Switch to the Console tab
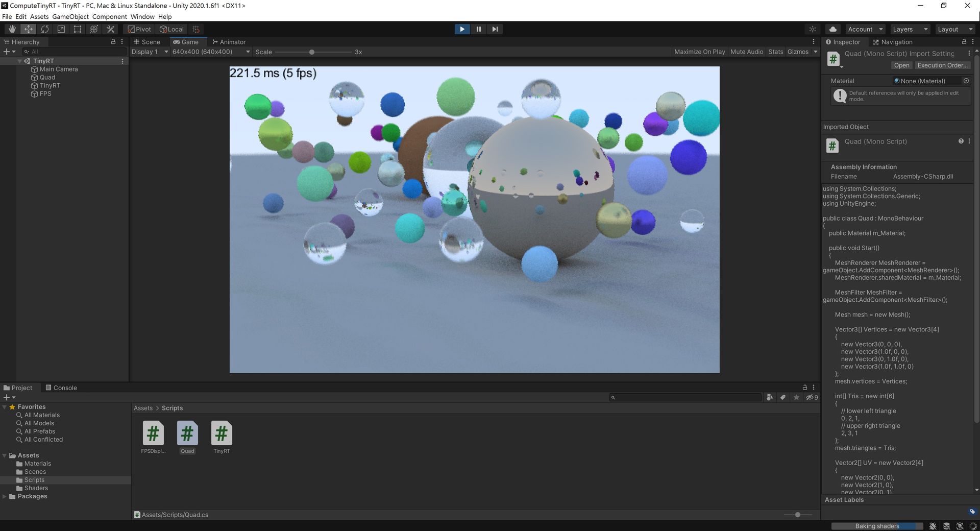This screenshot has height=531, width=980. click(61, 388)
